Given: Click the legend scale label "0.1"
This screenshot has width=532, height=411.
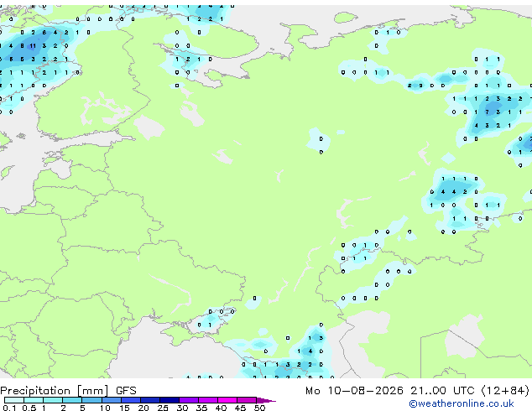Looking at the screenshot, I should coord(9,408).
